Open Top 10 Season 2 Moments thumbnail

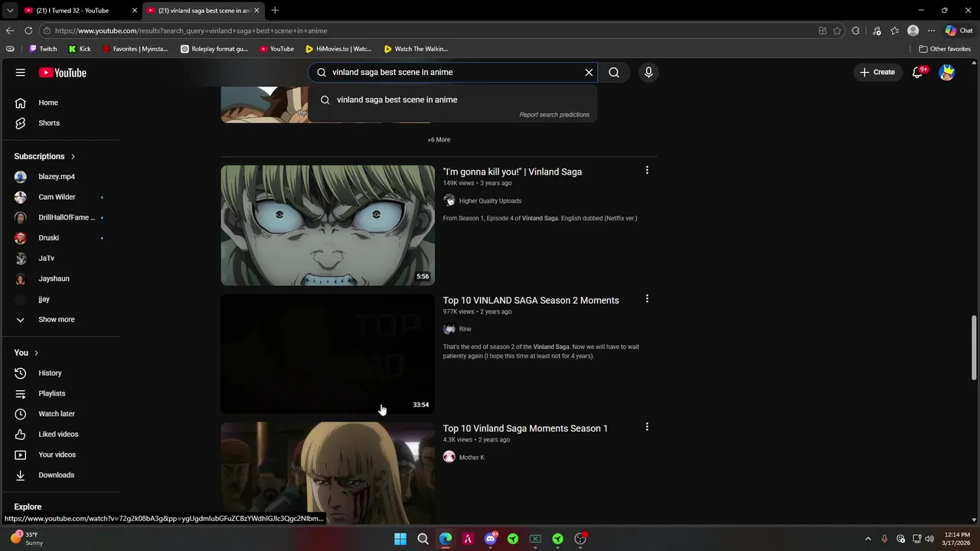328,354
